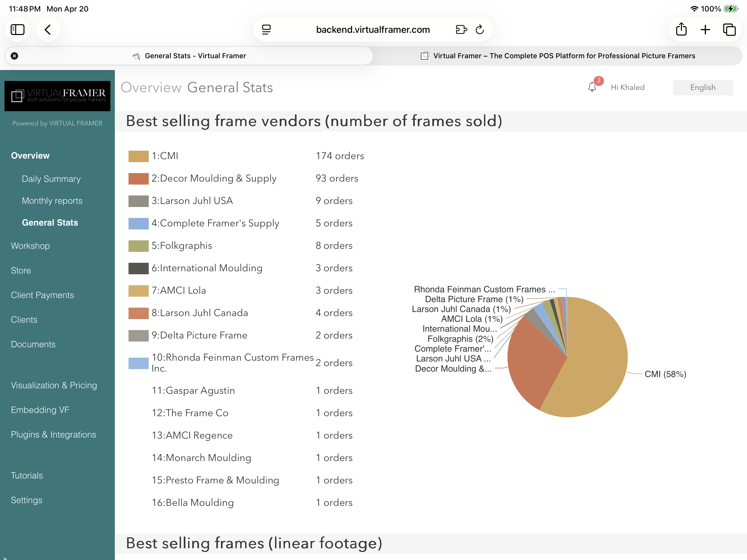747x560 pixels.
Task: Open the page settings reader icon
Action: (x=266, y=30)
